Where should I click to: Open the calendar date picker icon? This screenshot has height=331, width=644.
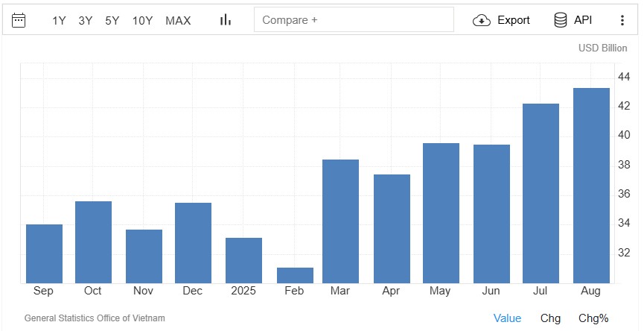[19, 20]
